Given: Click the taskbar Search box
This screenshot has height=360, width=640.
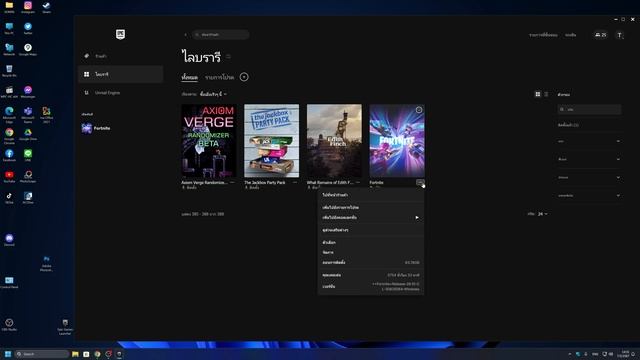Looking at the screenshot, I should click(42, 354).
